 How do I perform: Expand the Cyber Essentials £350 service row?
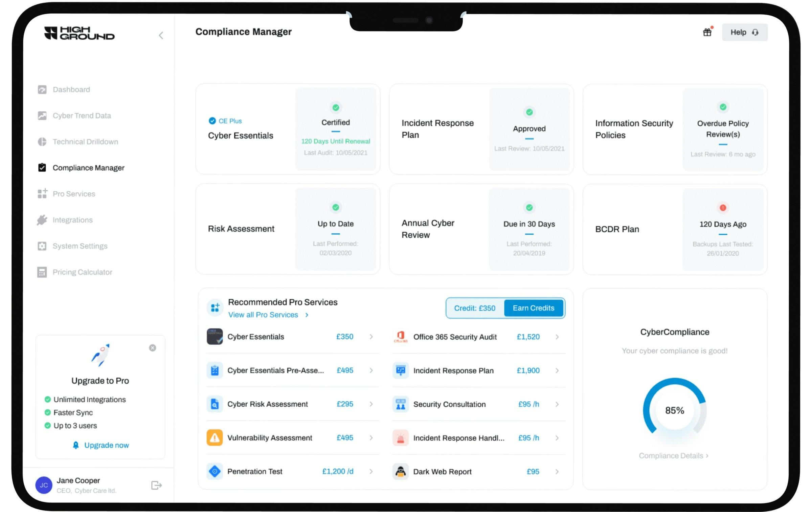[x=371, y=337]
